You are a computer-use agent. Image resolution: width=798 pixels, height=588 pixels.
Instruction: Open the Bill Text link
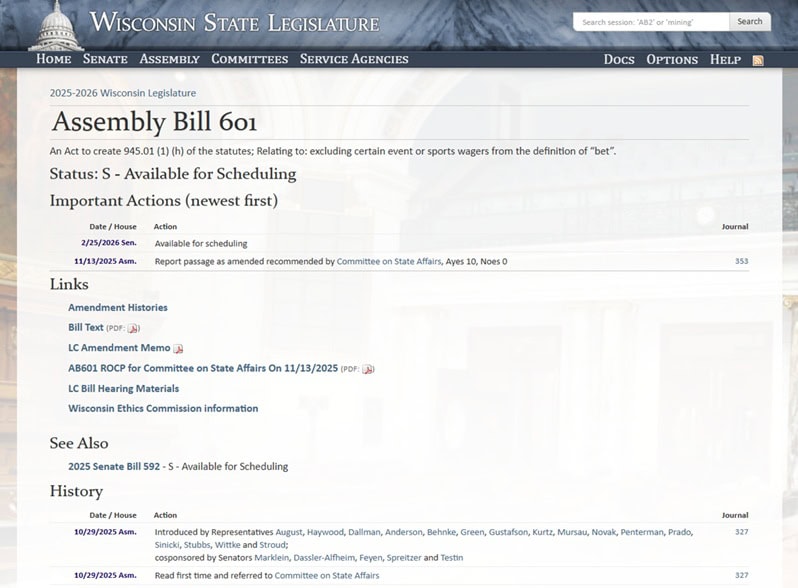(86, 327)
